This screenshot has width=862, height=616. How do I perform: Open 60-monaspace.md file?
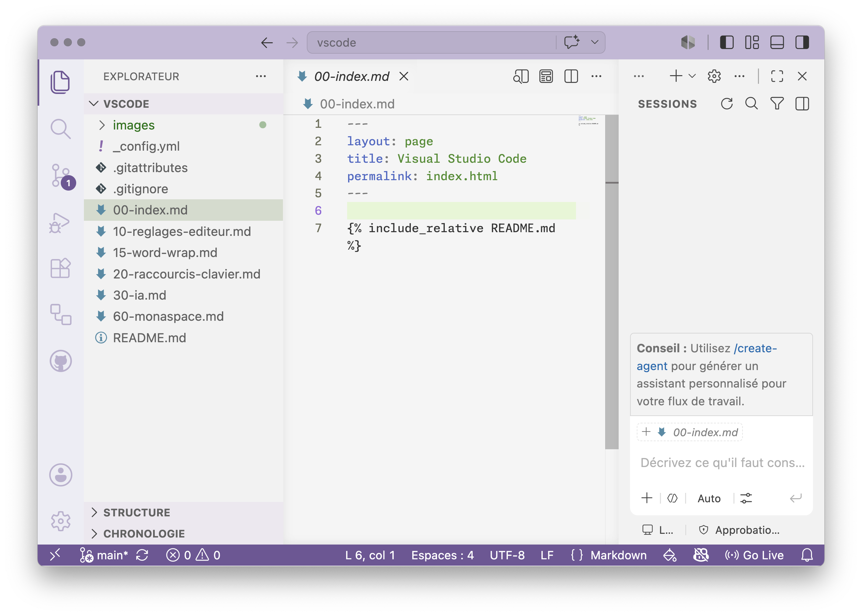click(x=184, y=316)
